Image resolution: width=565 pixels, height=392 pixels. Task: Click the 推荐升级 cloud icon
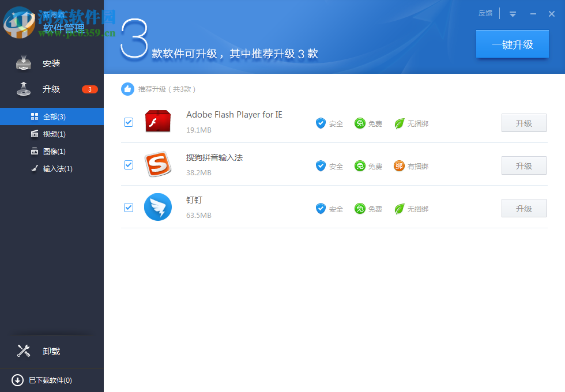[x=129, y=89]
